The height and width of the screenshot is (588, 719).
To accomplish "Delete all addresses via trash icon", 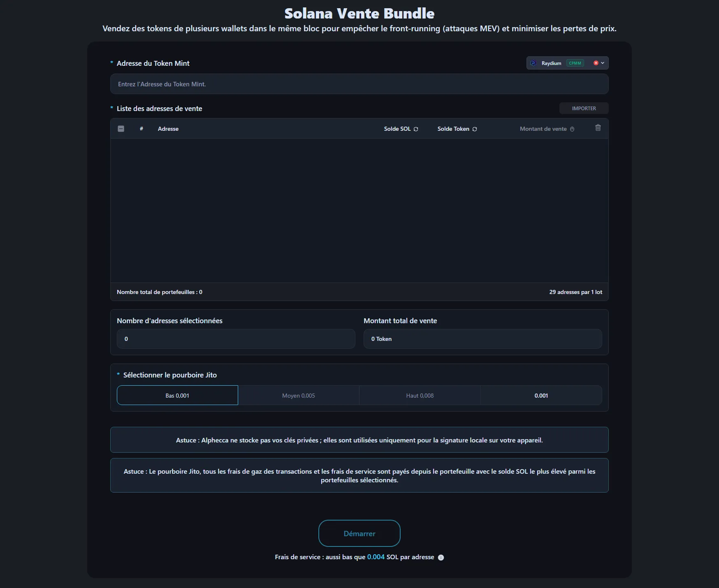I will pos(598,128).
